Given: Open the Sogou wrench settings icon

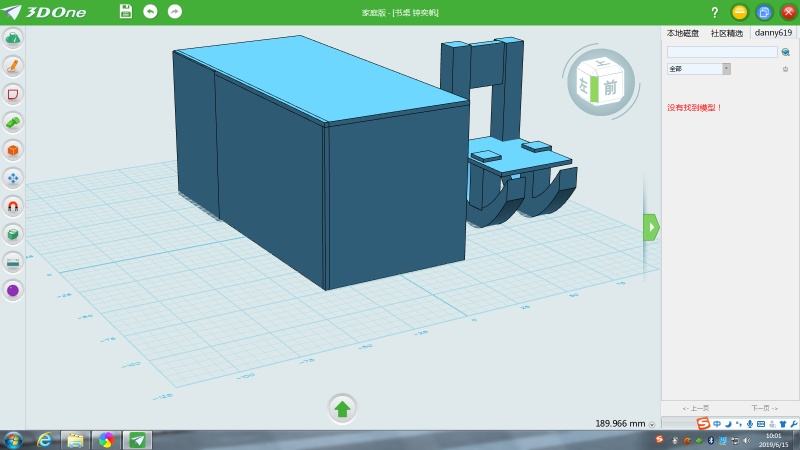Looking at the screenshot, I should click(x=794, y=424).
